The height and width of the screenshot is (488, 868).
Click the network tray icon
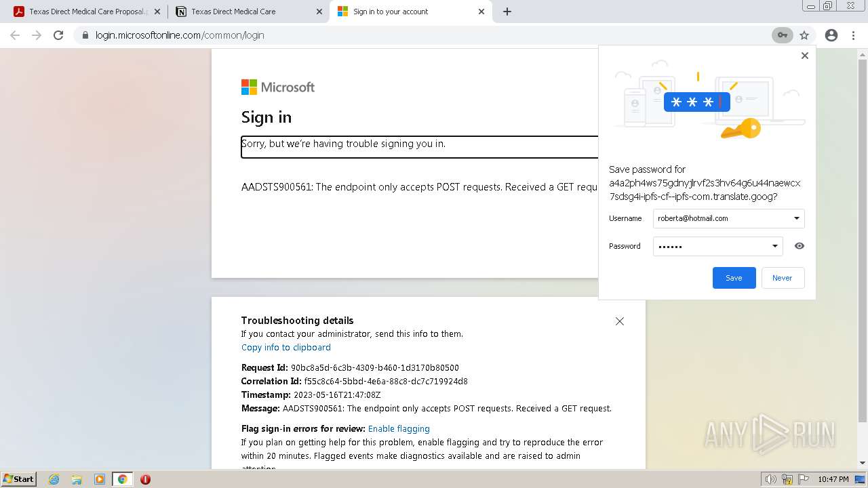point(787,479)
